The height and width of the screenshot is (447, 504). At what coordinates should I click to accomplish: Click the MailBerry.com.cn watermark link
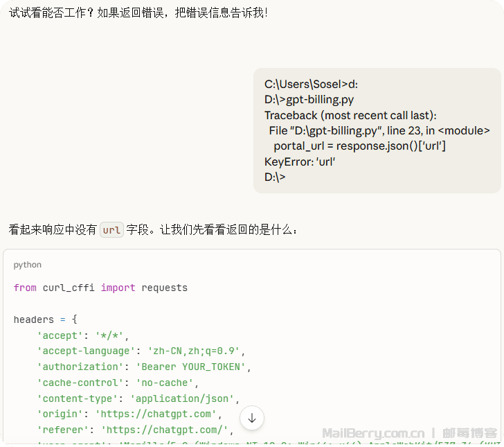[373, 432]
